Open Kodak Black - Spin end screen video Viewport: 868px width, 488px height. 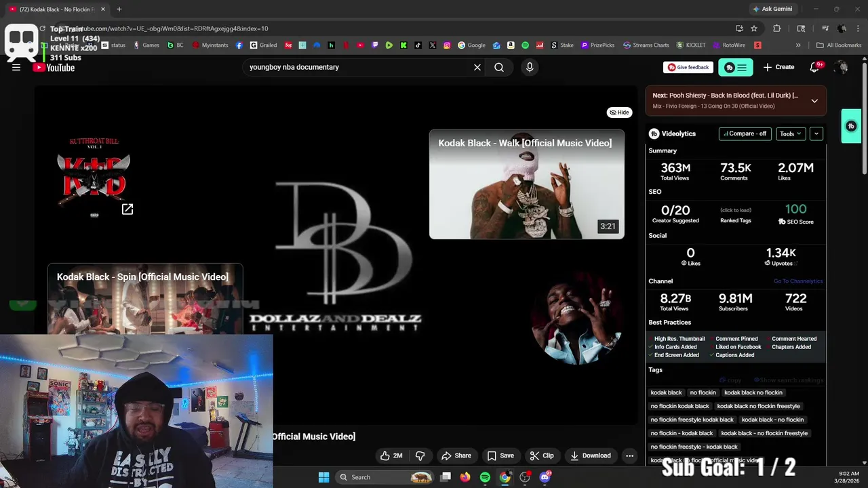(145, 298)
